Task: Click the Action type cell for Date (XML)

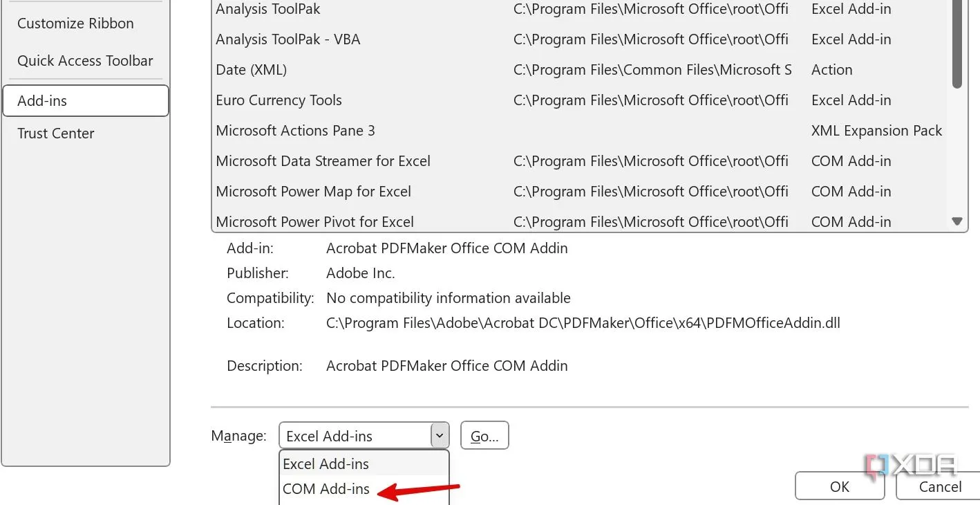Action: coord(831,70)
